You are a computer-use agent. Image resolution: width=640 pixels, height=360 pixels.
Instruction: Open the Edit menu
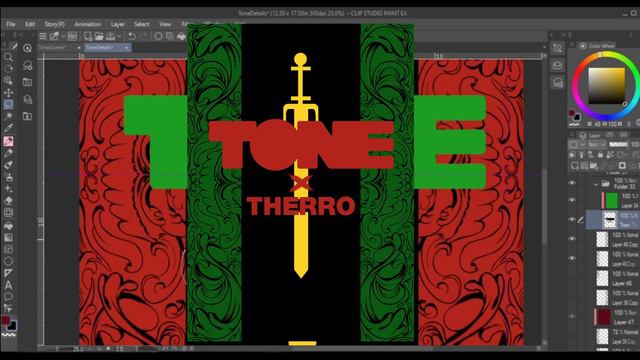point(30,24)
